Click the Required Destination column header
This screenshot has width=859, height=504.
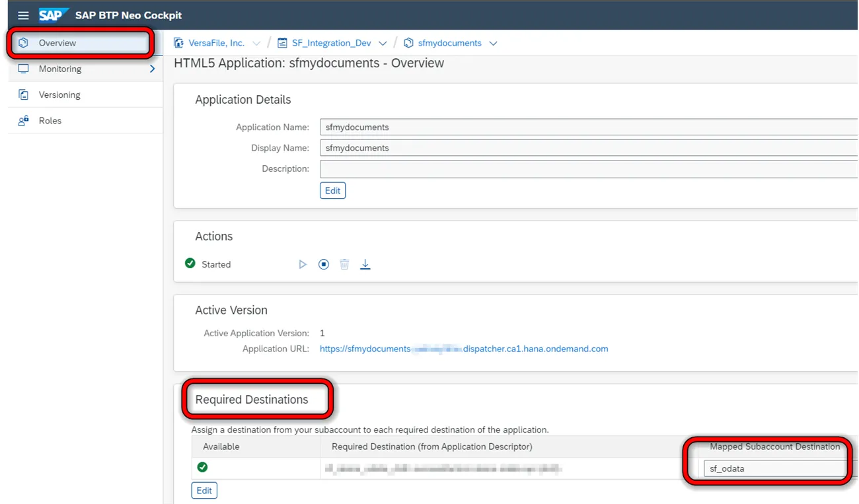click(x=432, y=447)
